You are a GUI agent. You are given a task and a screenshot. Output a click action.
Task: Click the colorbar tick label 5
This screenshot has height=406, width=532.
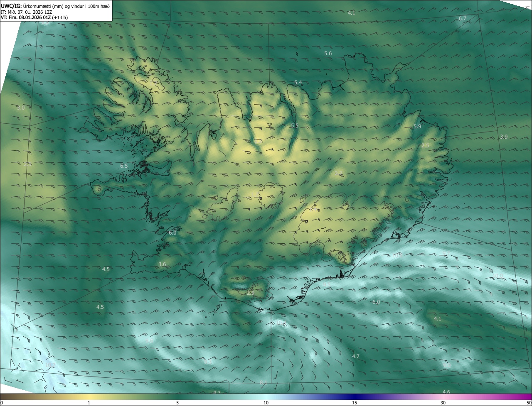[x=177, y=403]
